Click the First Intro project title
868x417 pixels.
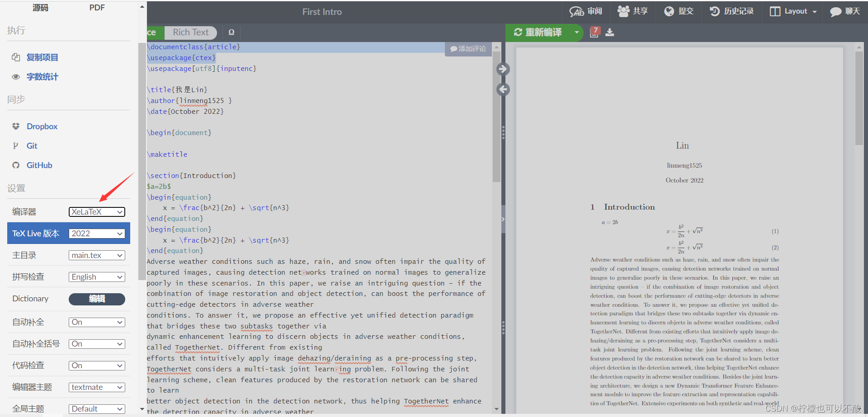(x=322, y=12)
